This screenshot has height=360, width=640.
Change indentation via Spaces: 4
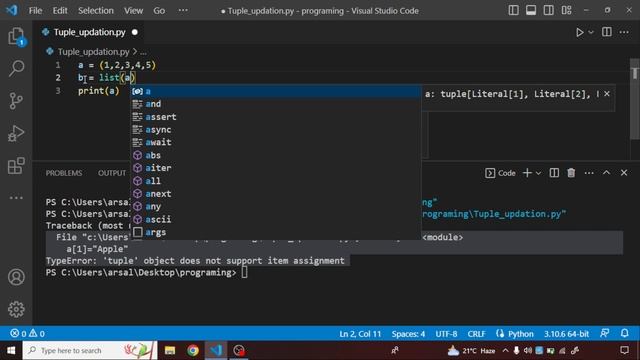(x=408, y=334)
